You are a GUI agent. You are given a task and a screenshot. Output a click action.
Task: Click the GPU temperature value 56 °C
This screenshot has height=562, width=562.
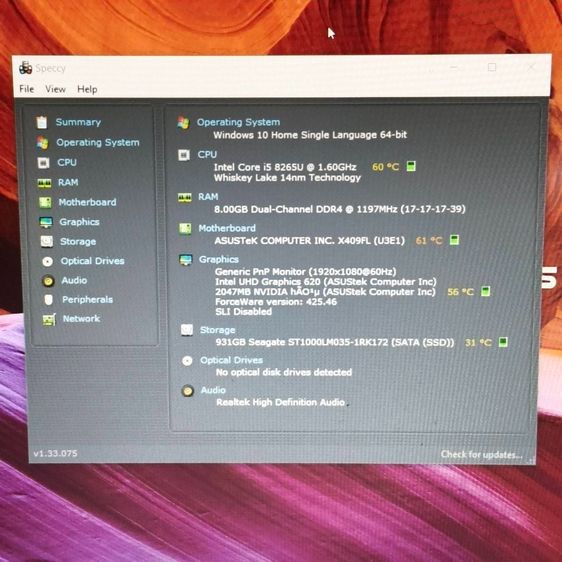pos(460,292)
